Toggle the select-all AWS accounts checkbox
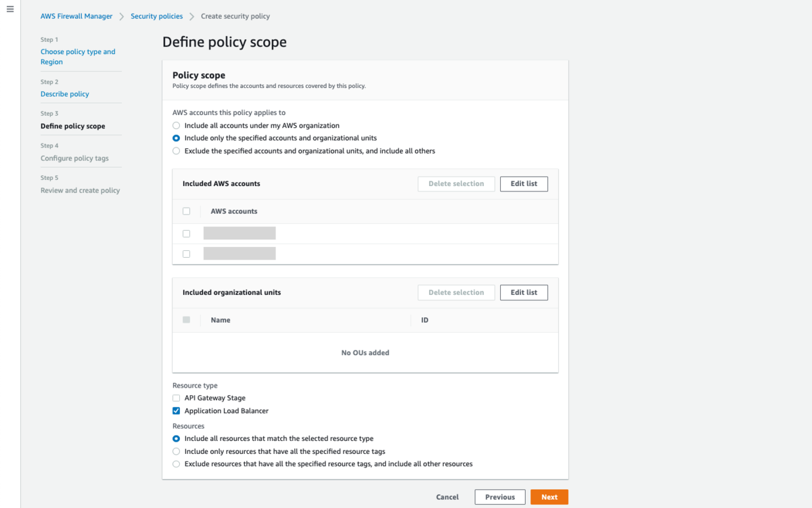This screenshot has height=508, width=812. 187,212
